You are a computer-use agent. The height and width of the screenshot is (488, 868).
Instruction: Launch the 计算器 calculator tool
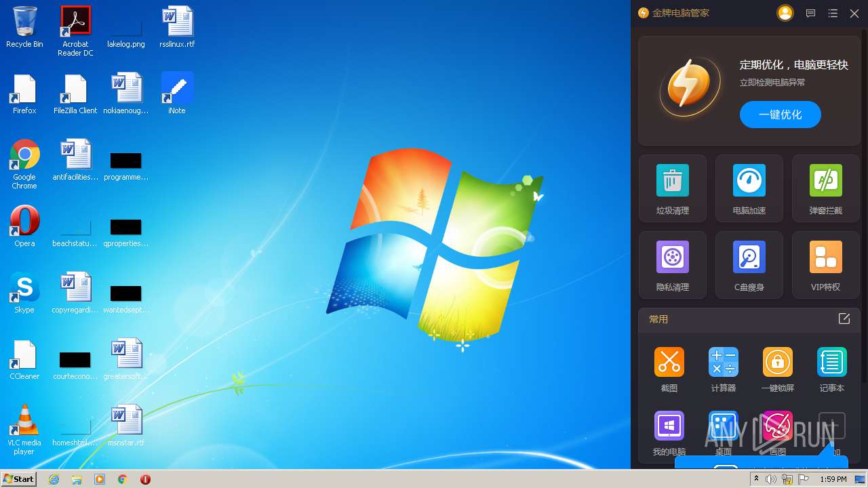click(724, 369)
